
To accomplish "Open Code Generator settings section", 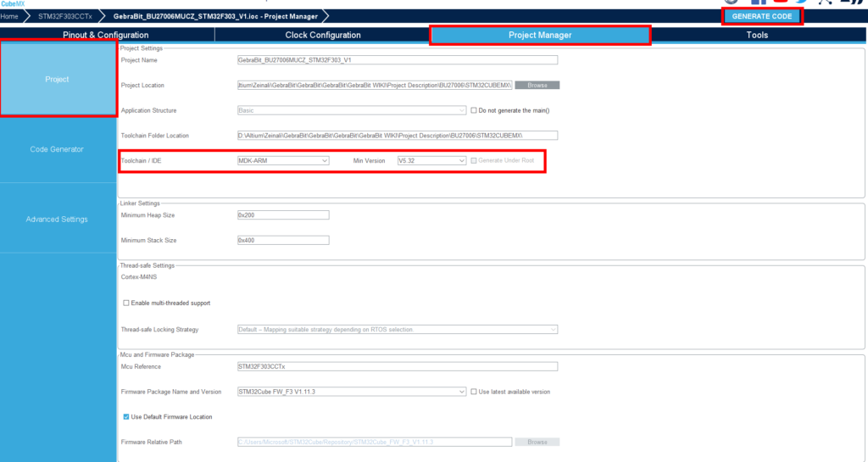I will click(x=57, y=149).
